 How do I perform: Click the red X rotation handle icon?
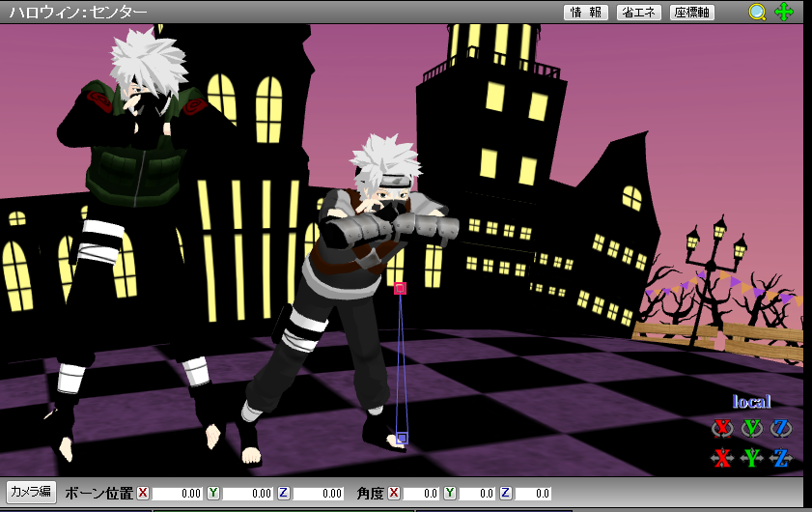coord(722,428)
